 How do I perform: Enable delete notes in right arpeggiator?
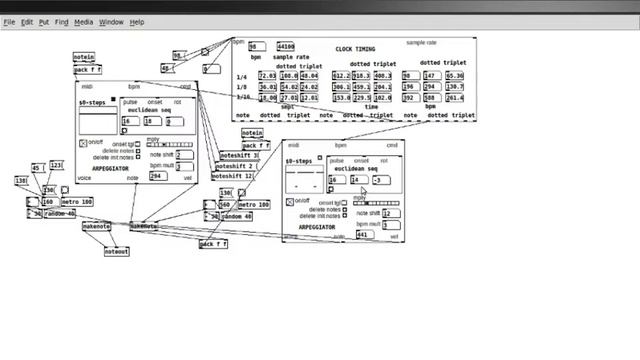pos(344,209)
